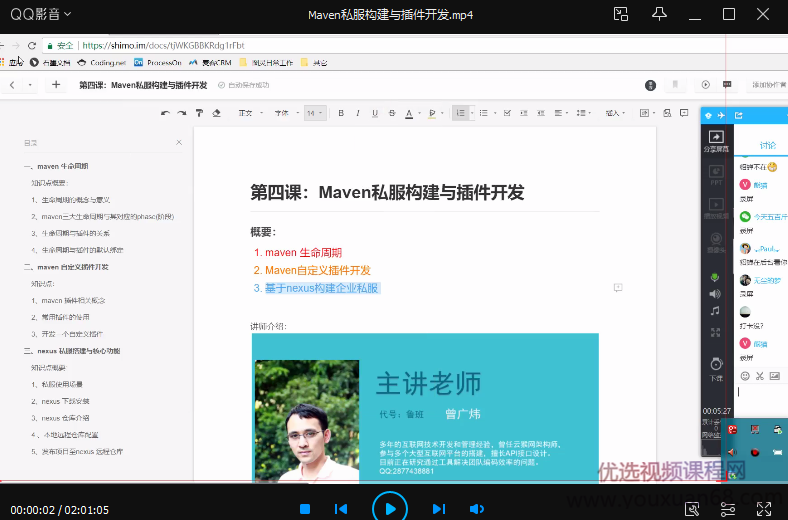Open bulleted list style dropdown arrow

[495, 113]
